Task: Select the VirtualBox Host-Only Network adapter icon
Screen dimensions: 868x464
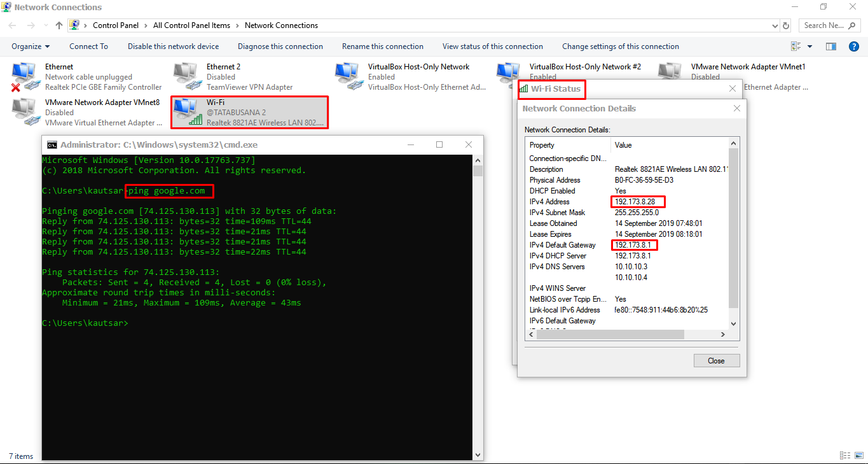Action: (x=348, y=75)
